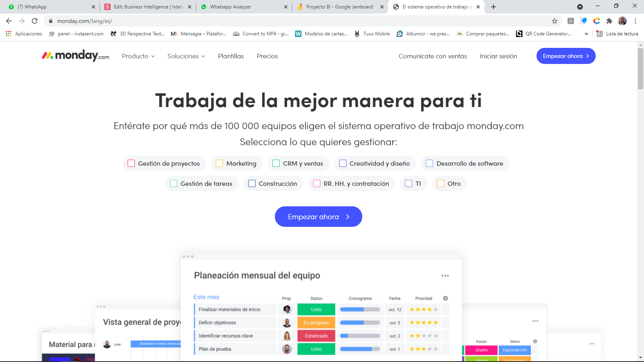Image resolution: width=644 pixels, height=362 pixels.
Task: Go back to previous page
Action: (x=9, y=21)
